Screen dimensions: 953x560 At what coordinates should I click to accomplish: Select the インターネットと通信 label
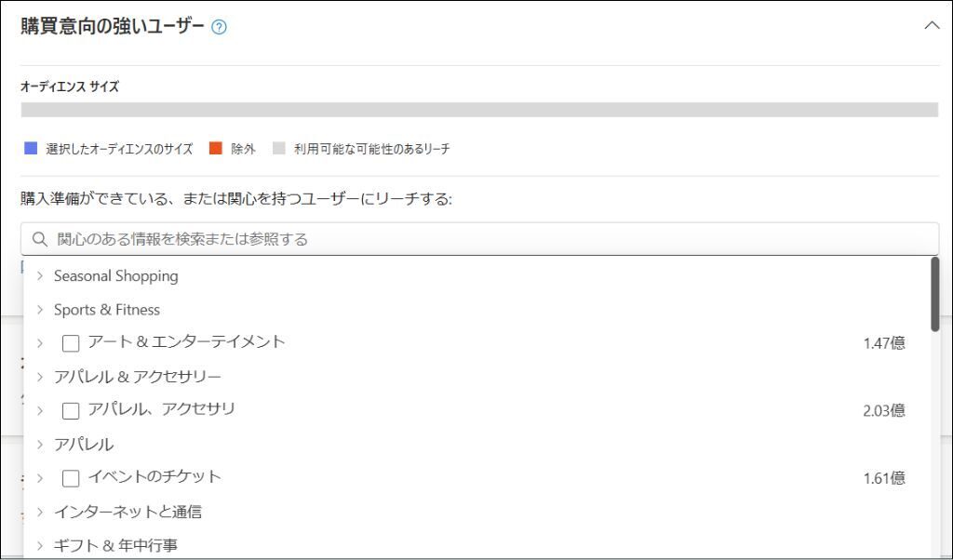(128, 512)
